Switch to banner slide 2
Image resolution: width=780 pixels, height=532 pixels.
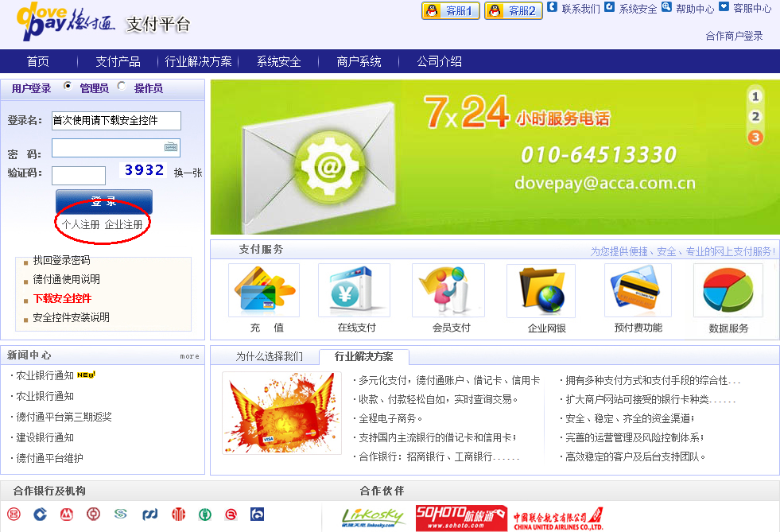click(755, 117)
